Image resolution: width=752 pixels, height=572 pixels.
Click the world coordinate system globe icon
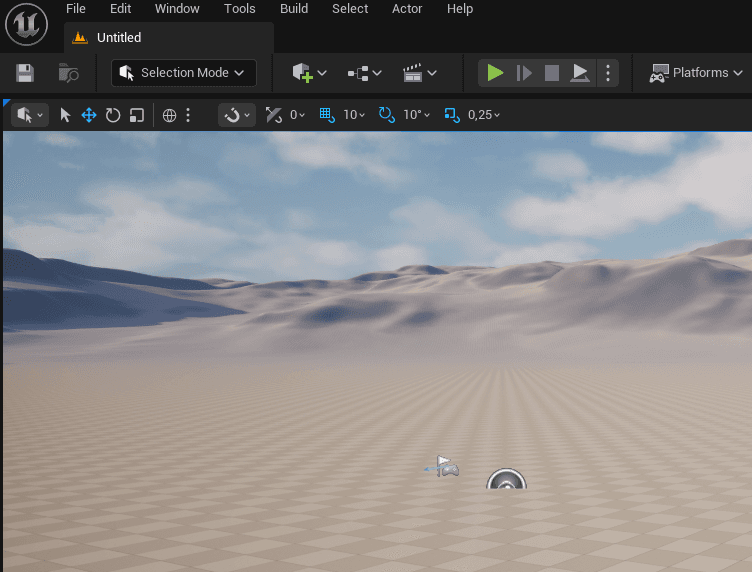click(169, 115)
